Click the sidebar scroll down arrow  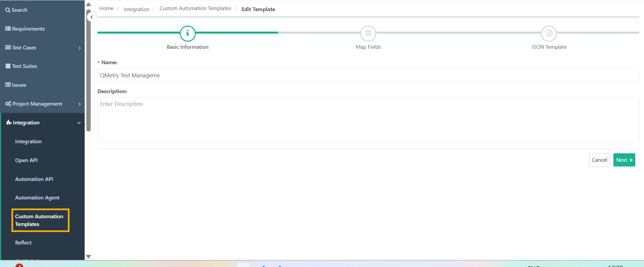pyautogui.click(x=89, y=256)
